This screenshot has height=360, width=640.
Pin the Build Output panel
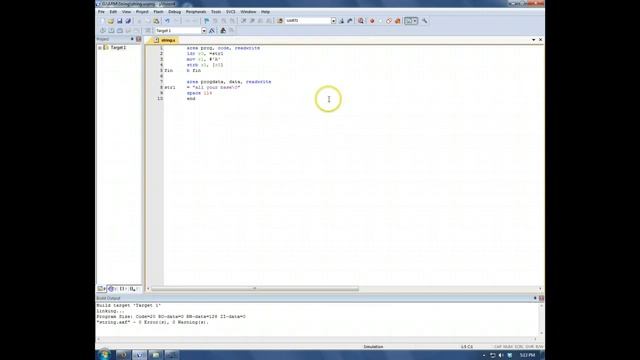[x=535, y=298]
